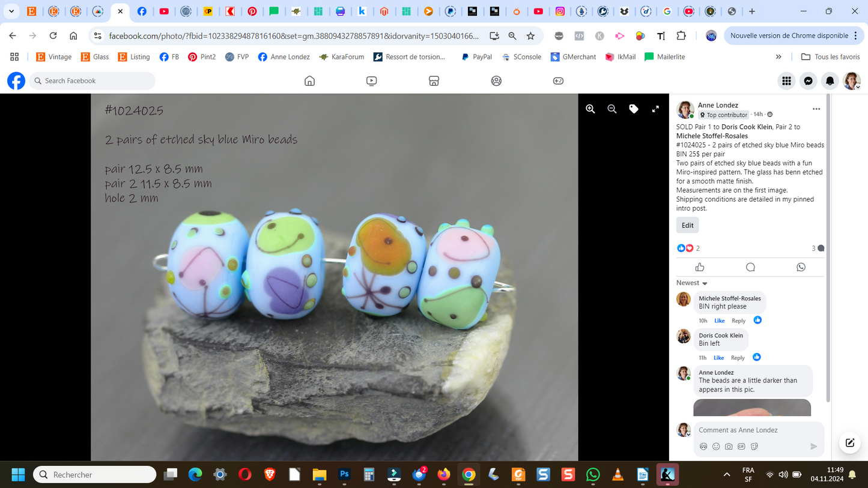Share post via WhatsApp icon

[801, 267]
